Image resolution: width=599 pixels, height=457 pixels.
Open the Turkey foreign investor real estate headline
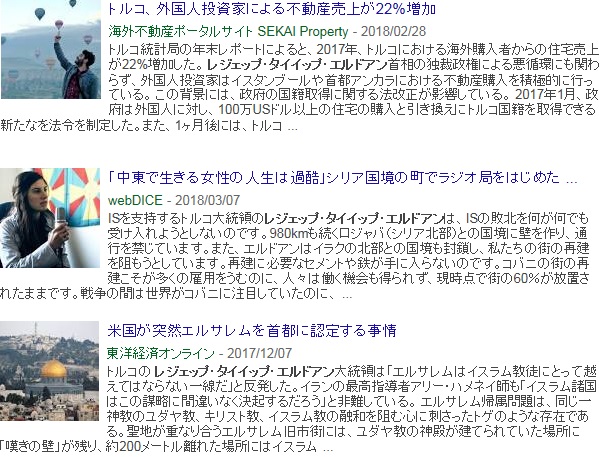[272, 9]
